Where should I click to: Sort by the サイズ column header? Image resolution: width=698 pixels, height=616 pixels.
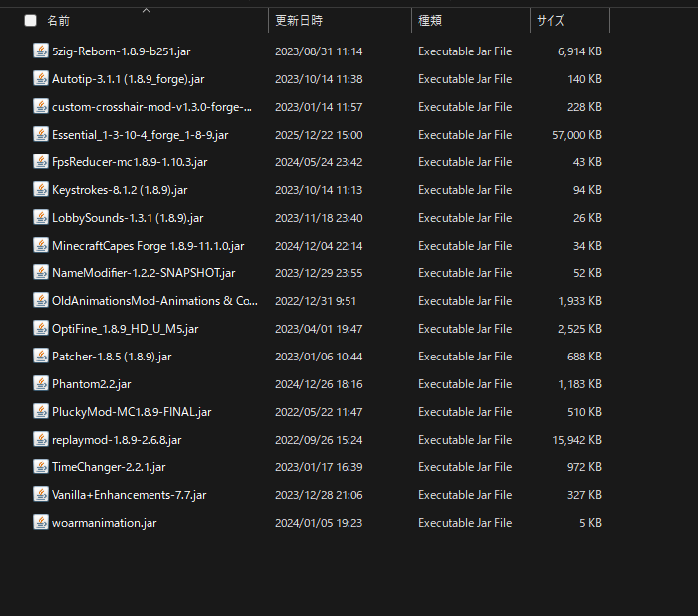pos(550,21)
